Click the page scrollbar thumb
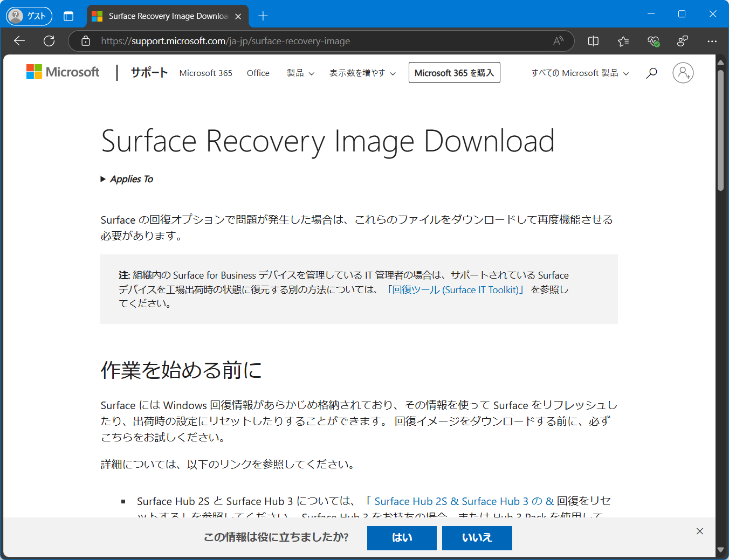Image resolution: width=729 pixels, height=560 pixels. pyautogui.click(x=720, y=129)
